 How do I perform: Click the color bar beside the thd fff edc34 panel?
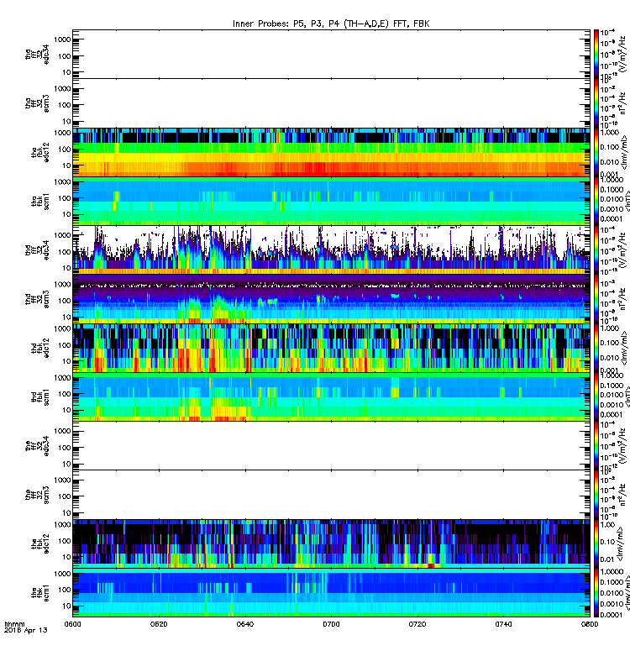click(596, 249)
